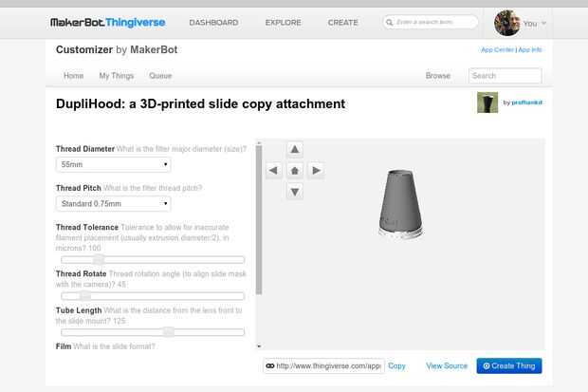The image size is (588, 392).
Task: Click the Thread Pitch label text
Action: [79, 188]
